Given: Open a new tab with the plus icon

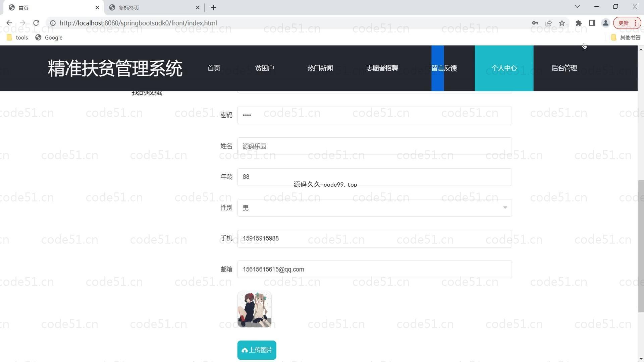Looking at the screenshot, I should pyautogui.click(x=214, y=7).
